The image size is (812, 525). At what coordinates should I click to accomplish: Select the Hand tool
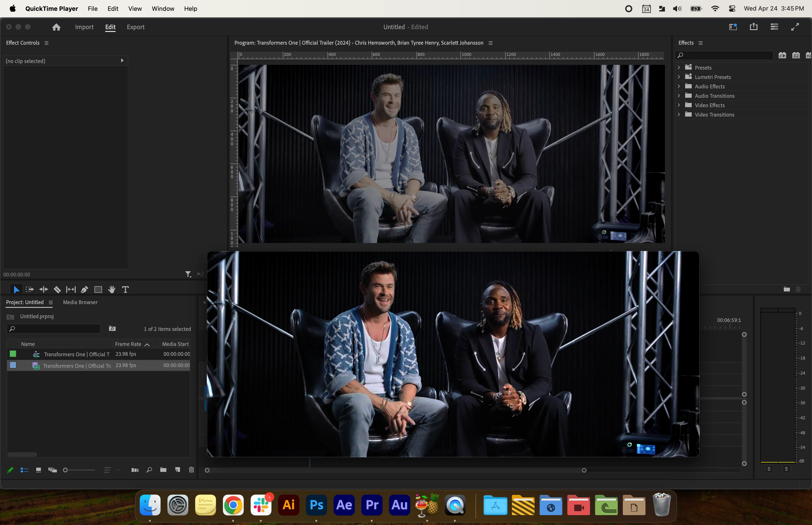point(111,290)
